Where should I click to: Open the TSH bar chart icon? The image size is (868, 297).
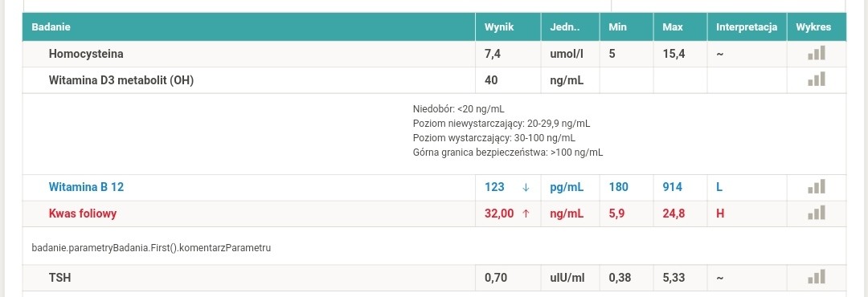tap(817, 277)
